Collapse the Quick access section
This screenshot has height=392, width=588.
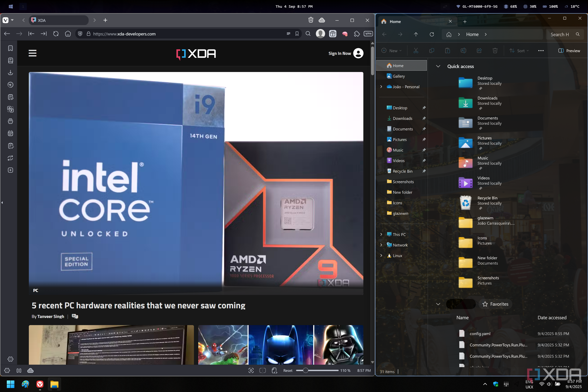point(438,66)
